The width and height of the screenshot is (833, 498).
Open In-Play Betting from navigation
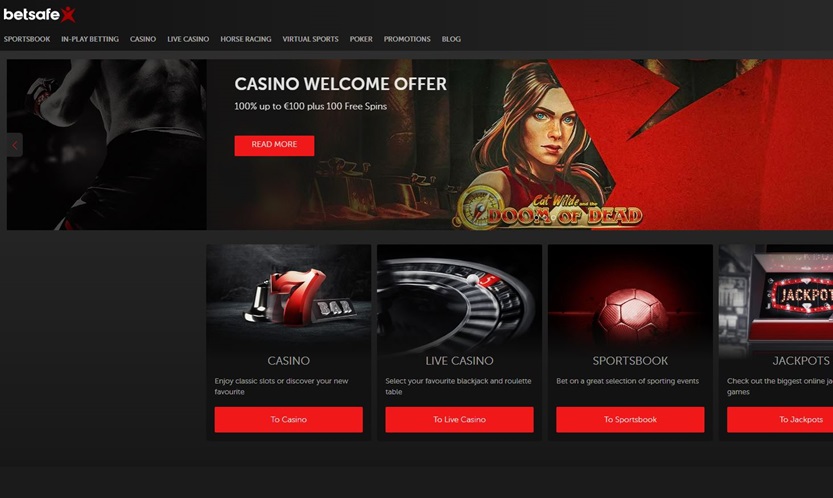[x=90, y=39]
